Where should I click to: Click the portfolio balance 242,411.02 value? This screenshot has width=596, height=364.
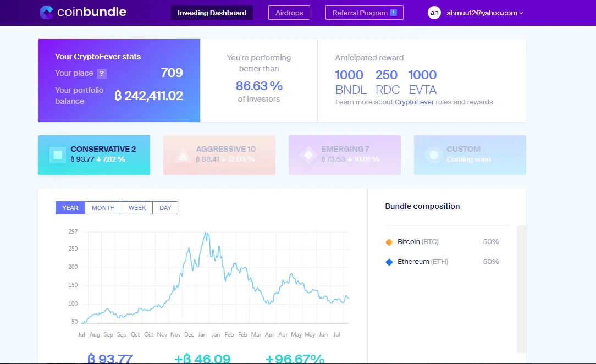148,96
